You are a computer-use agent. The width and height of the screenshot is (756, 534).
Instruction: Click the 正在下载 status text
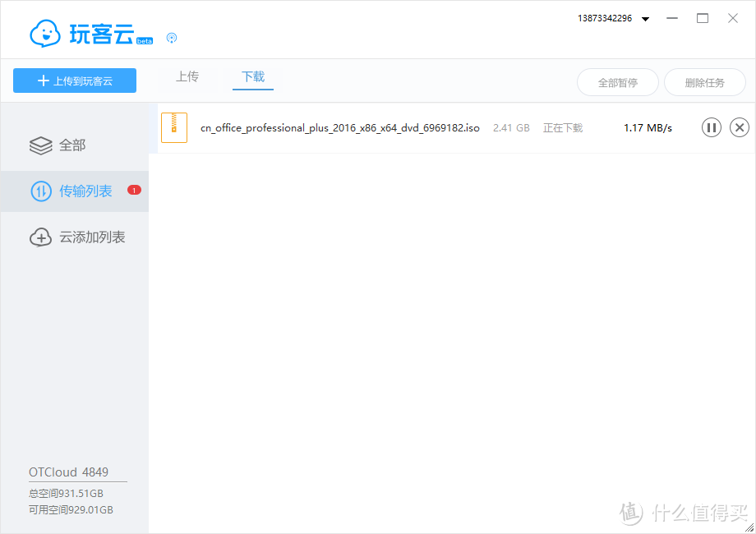tap(563, 127)
